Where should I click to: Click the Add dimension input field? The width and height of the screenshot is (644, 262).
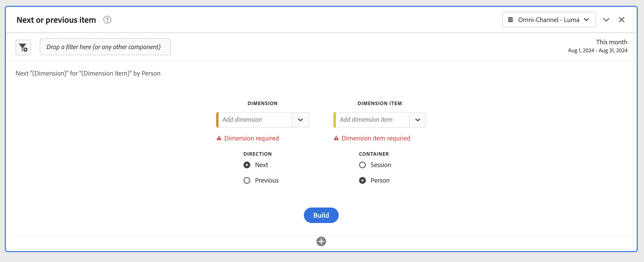pos(255,120)
